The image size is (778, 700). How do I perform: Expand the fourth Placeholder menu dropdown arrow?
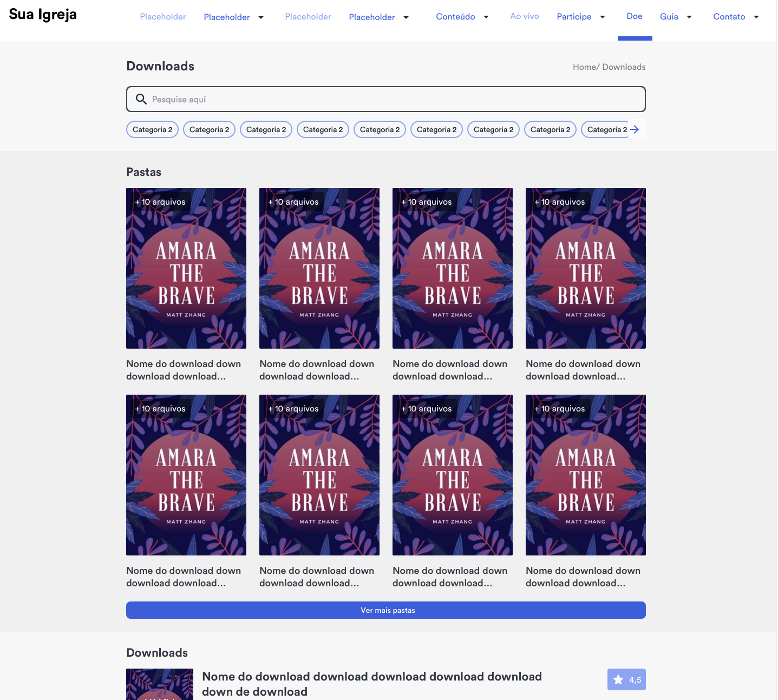[406, 17]
